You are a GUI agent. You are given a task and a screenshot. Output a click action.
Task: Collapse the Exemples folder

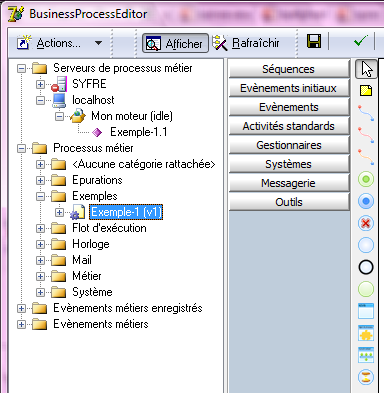click(x=40, y=196)
